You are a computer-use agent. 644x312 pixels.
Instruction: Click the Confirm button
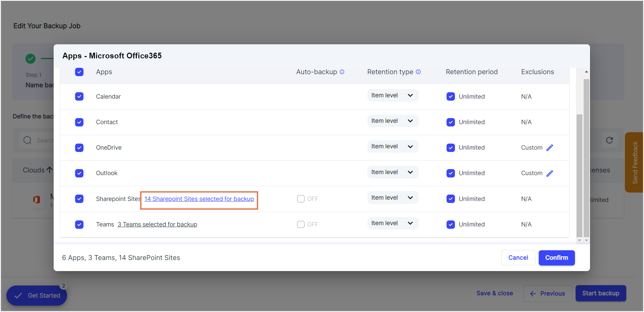(x=557, y=258)
